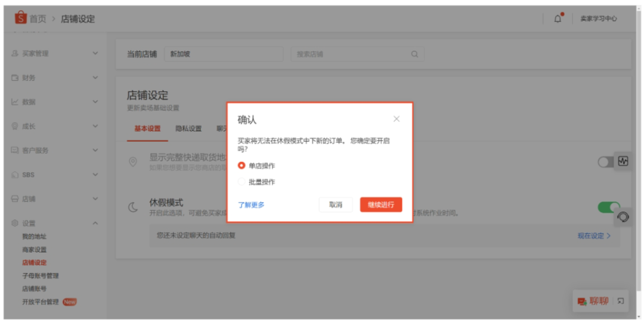The width and height of the screenshot is (644, 323).
Task: Select the 批量操作 radio option
Action: click(241, 182)
